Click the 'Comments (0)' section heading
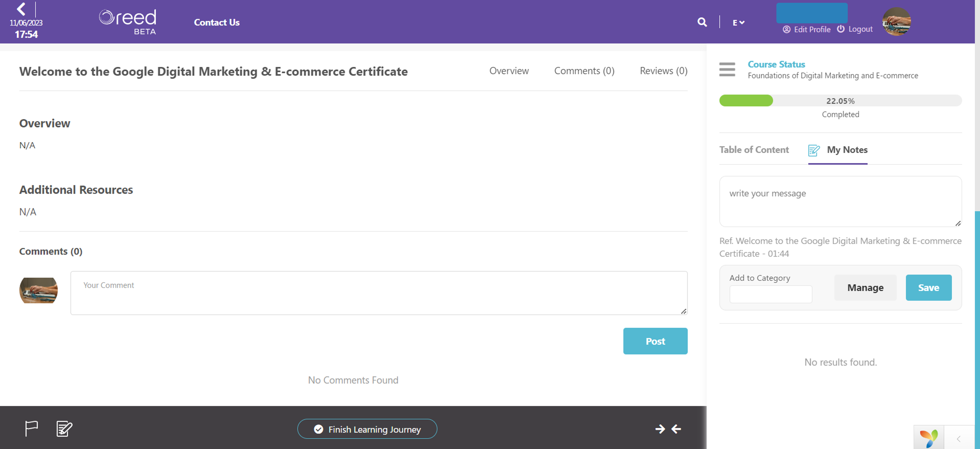This screenshot has height=449, width=980. pos(50,251)
